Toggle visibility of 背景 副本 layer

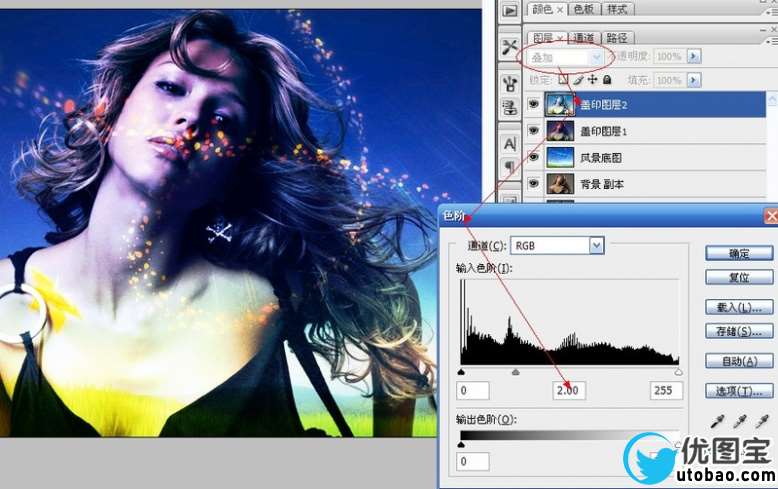click(x=533, y=184)
